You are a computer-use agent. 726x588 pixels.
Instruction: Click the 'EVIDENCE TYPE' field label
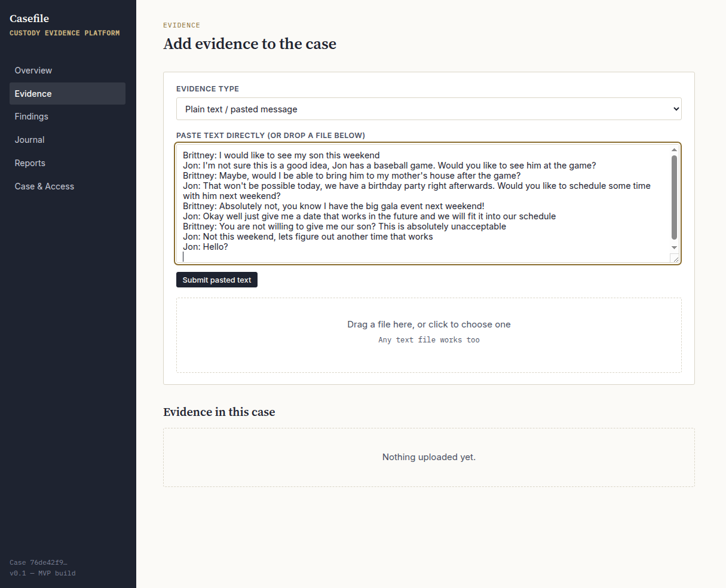tap(207, 88)
